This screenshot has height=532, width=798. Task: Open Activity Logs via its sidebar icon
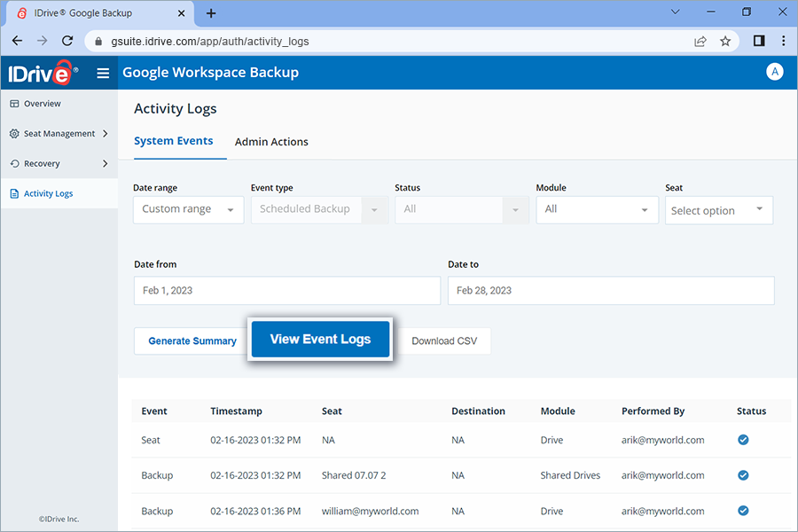tap(12, 192)
